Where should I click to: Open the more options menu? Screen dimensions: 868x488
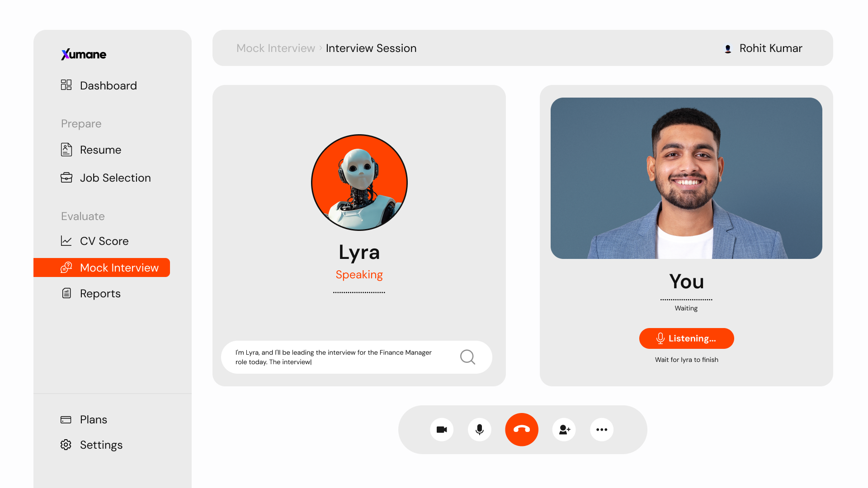coord(602,430)
